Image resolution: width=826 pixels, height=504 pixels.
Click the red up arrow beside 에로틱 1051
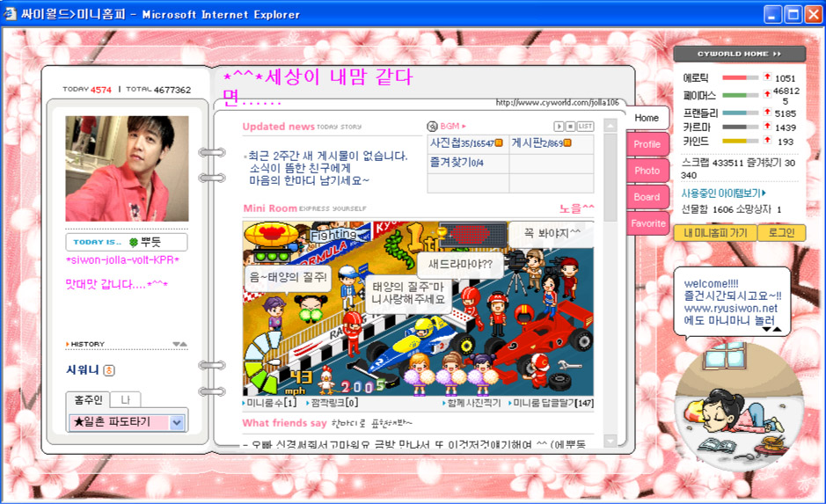(x=768, y=77)
